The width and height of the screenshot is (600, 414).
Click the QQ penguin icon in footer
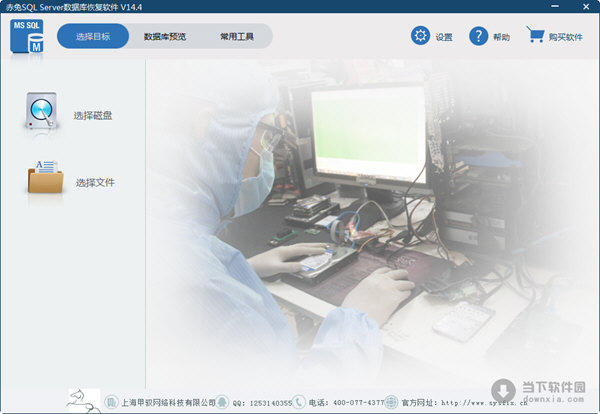(x=222, y=402)
